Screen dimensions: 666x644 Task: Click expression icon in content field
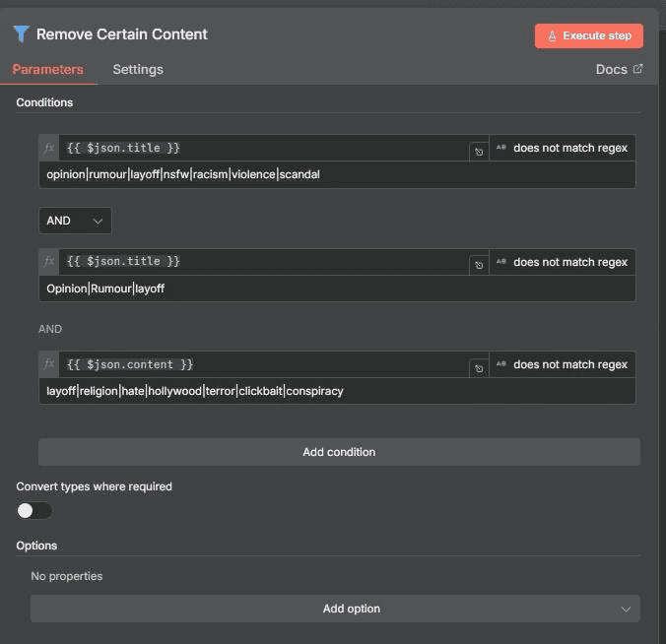[478, 368]
